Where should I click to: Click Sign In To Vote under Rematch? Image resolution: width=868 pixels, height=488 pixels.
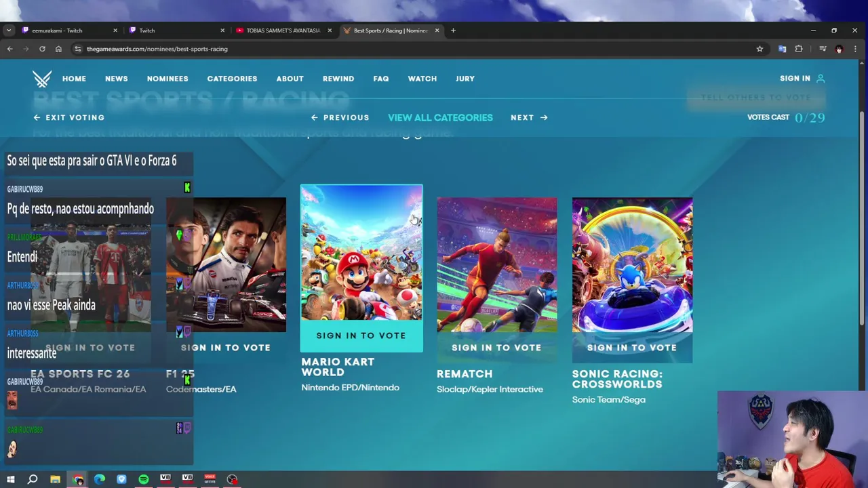pyautogui.click(x=496, y=348)
